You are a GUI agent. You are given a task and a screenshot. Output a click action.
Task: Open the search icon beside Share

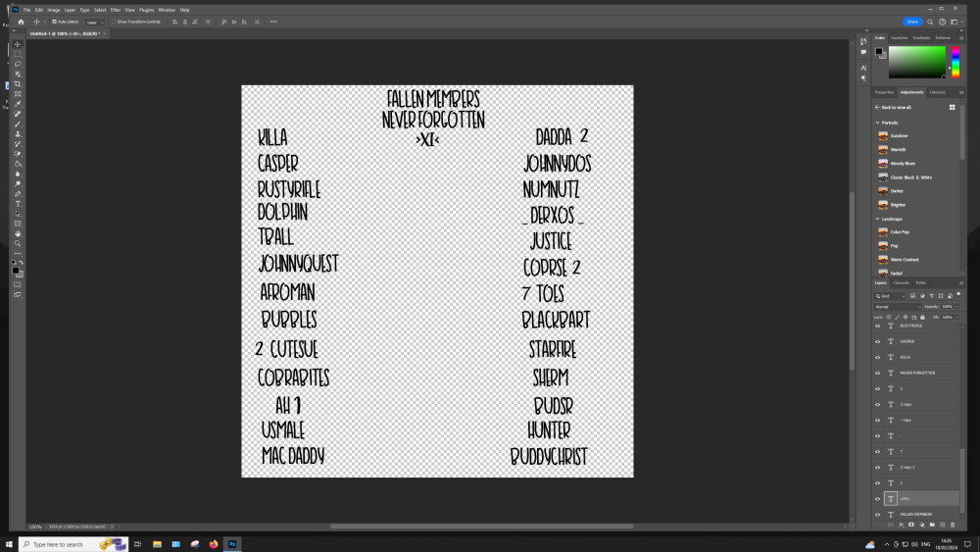click(x=930, y=22)
